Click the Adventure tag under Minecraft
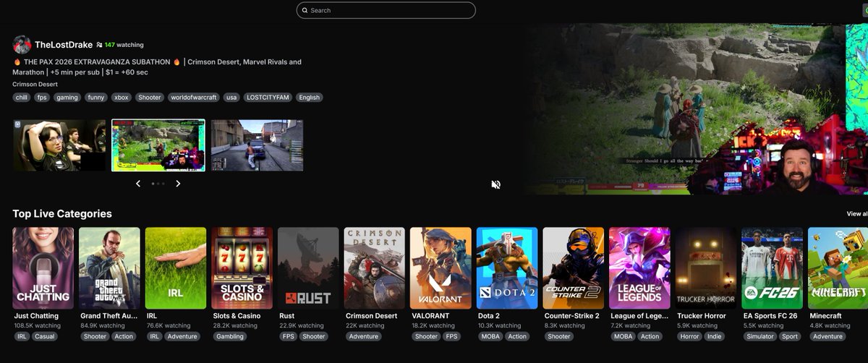868x363 pixels. pos(827,336)
